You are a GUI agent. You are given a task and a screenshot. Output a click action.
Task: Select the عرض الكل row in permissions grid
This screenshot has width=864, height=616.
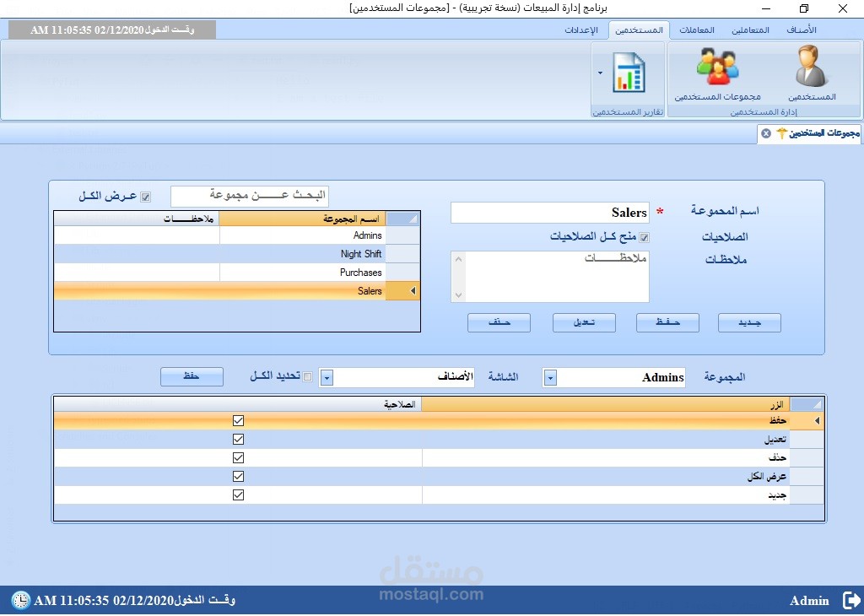point(439,477)
